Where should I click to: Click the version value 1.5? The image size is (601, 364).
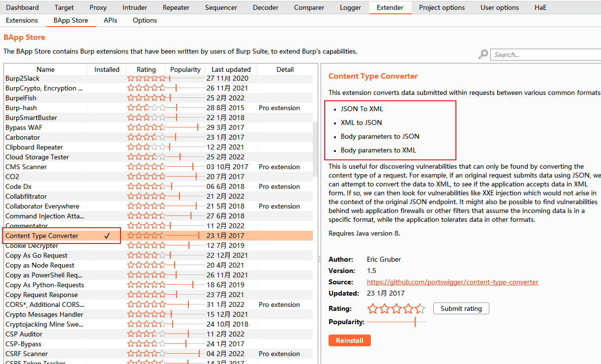[371, 271]
